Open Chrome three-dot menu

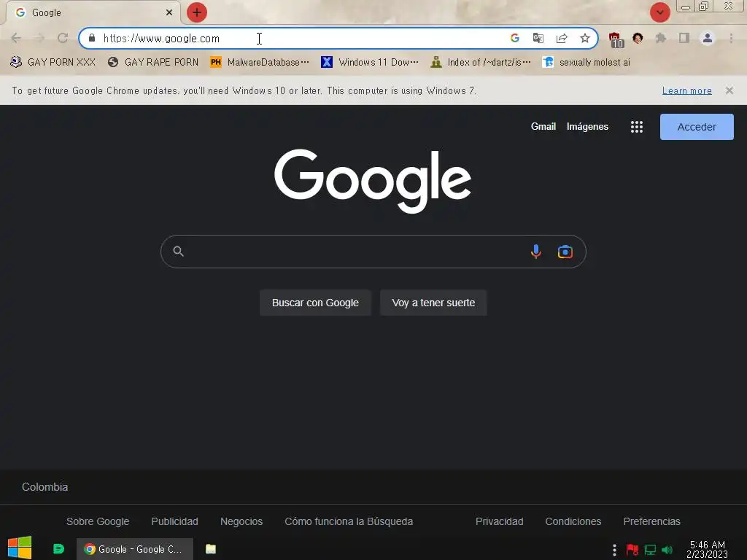[731, 38]
